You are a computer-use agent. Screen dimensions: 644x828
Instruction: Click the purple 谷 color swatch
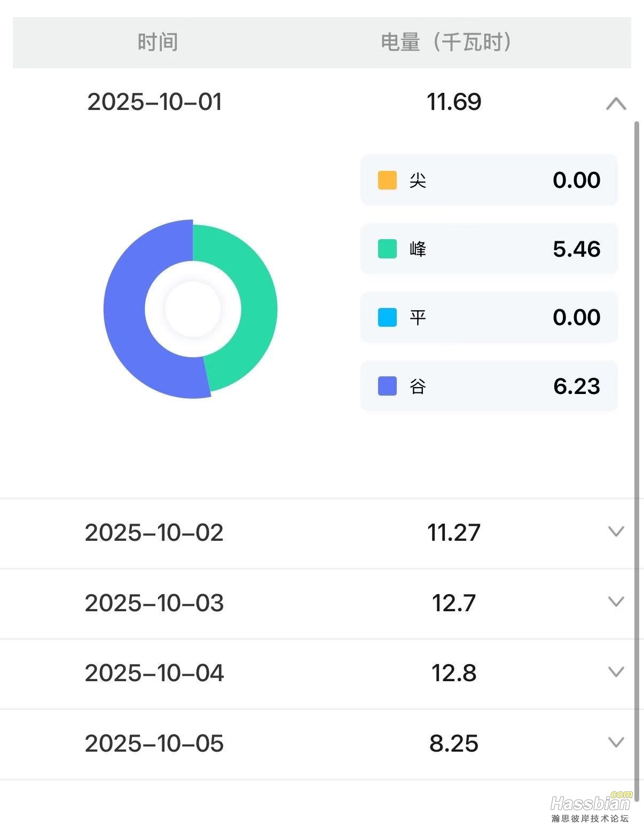pos(387,386)
